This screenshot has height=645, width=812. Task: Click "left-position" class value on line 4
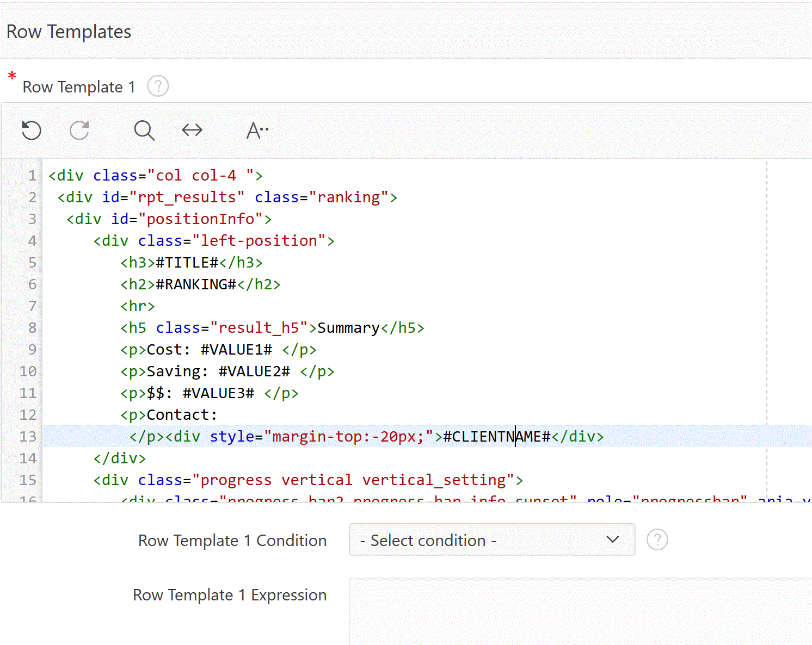pos(259,241)
